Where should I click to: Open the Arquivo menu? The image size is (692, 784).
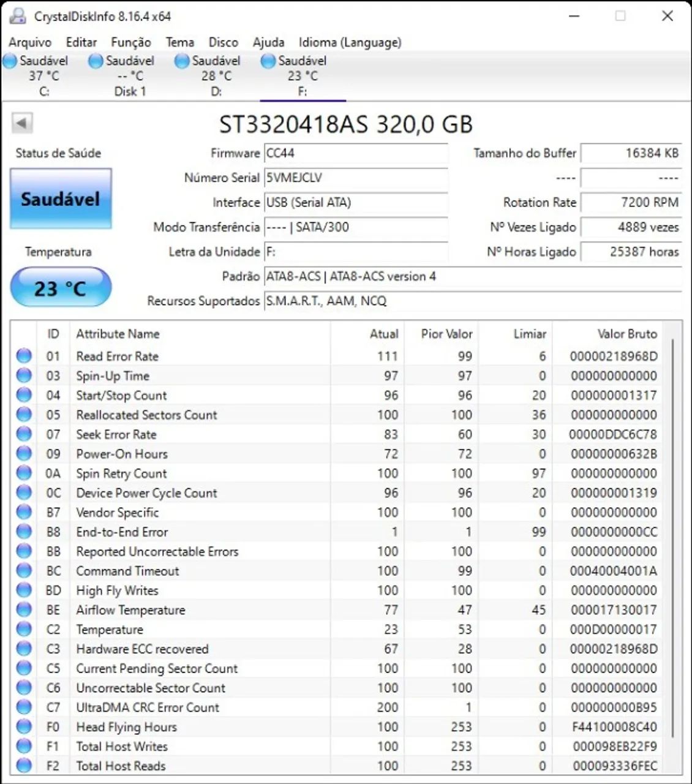point(30,42)
